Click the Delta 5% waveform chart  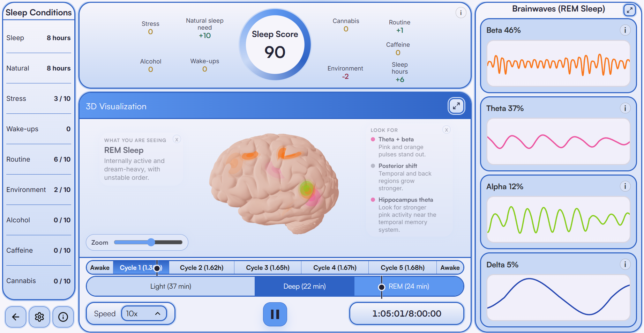(x=558, y=298)
